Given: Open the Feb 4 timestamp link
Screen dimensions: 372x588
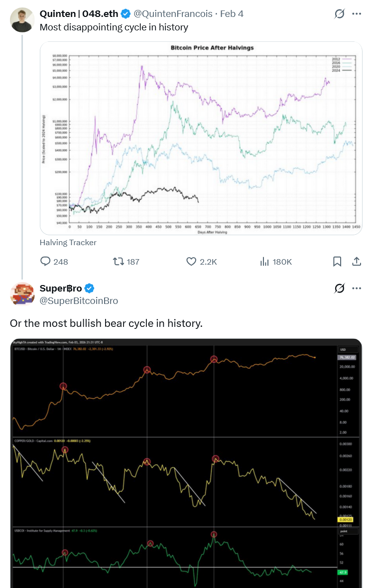Looking at the screenshot, I should click(232, 14).
